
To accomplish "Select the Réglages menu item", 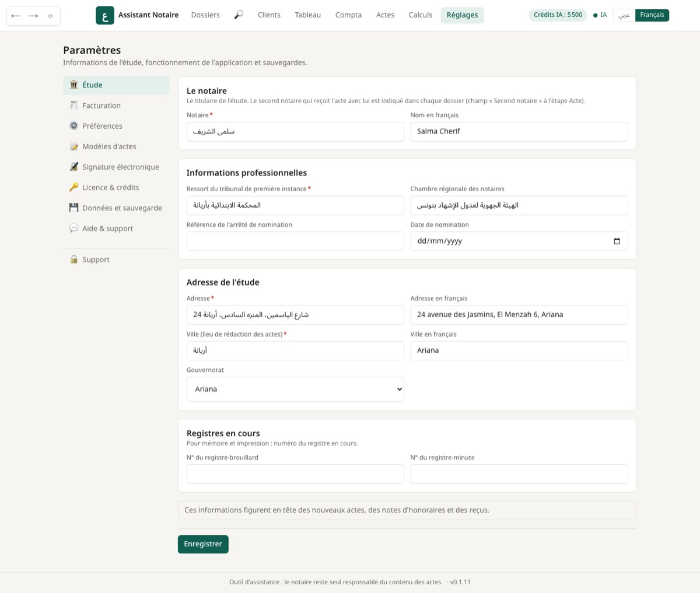I will (x=462, y=15).
